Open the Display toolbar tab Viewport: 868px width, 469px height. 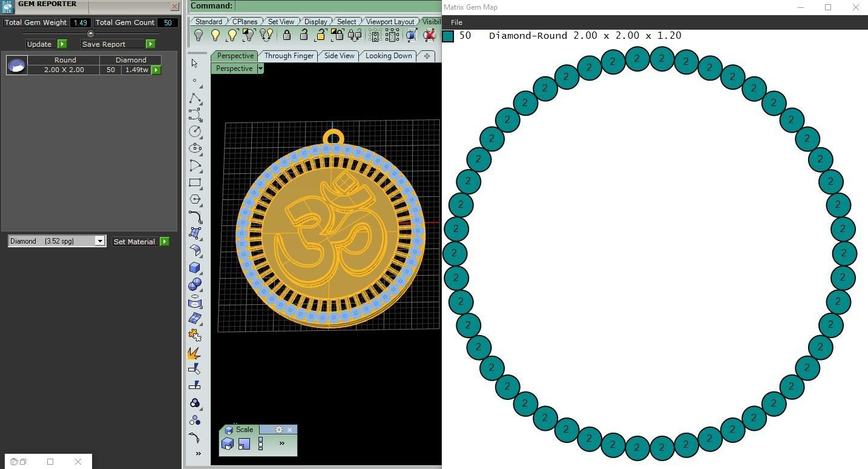coord(315,21)
